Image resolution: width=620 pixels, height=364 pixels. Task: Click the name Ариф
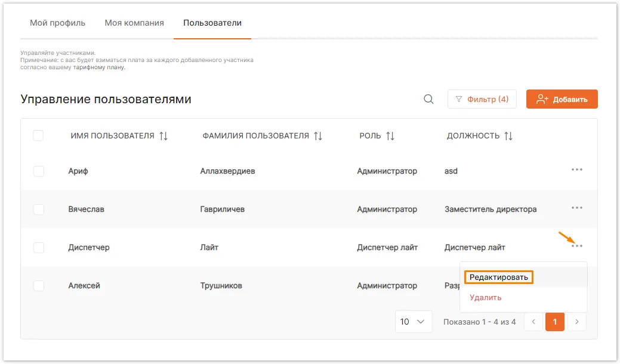[78, 171]
